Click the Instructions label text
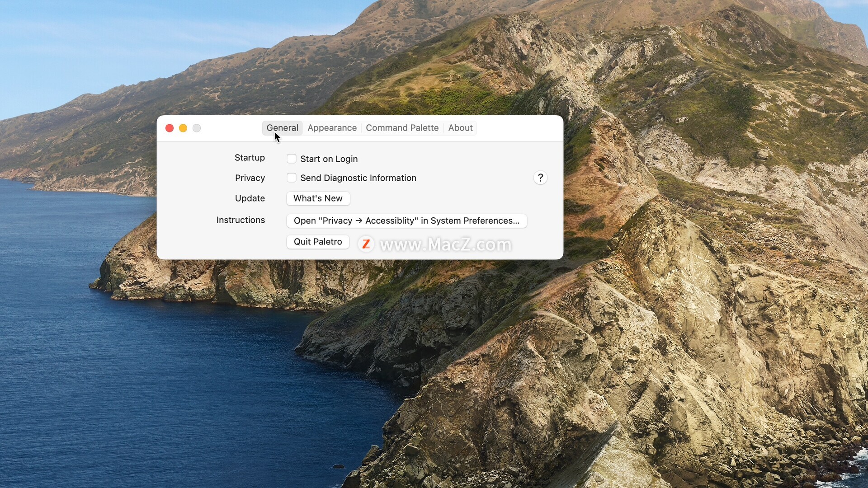The height and width of the screenshot is (488, 868). tap(241, 220)
